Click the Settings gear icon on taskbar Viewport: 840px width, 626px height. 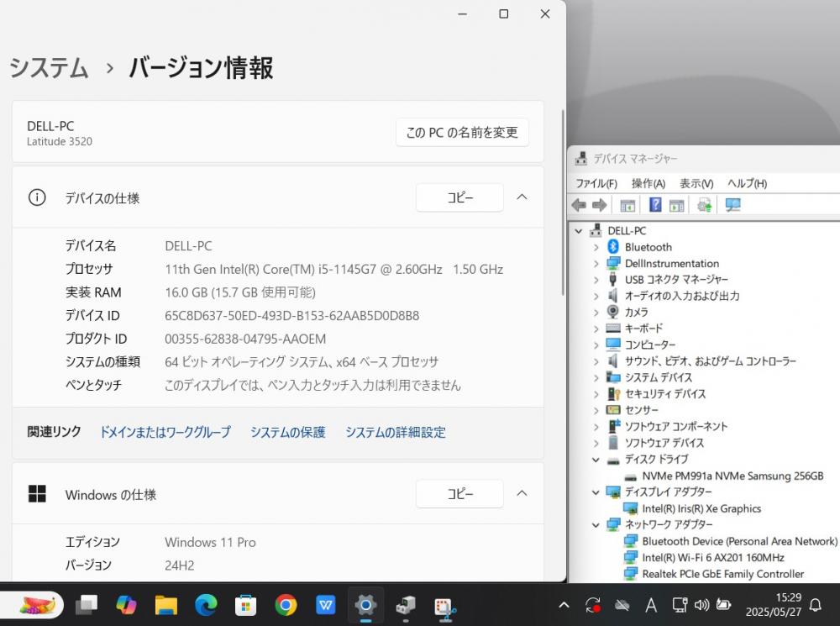(x=365, y=605)
